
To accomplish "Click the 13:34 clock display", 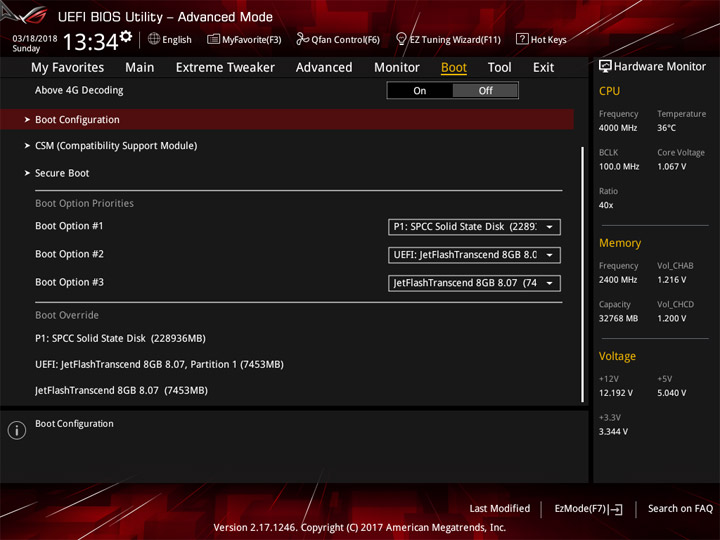I will (x=90, y=42).
